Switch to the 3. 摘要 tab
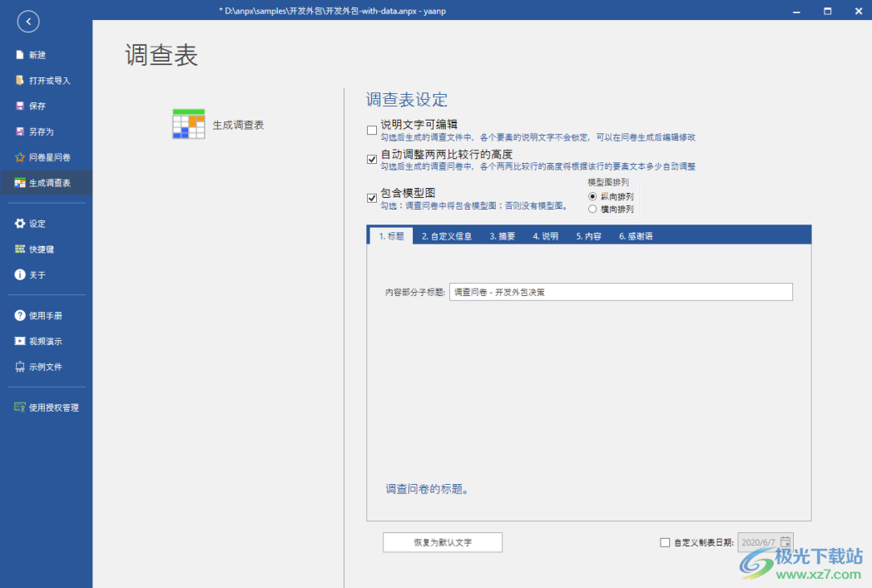 coord(503,235)
